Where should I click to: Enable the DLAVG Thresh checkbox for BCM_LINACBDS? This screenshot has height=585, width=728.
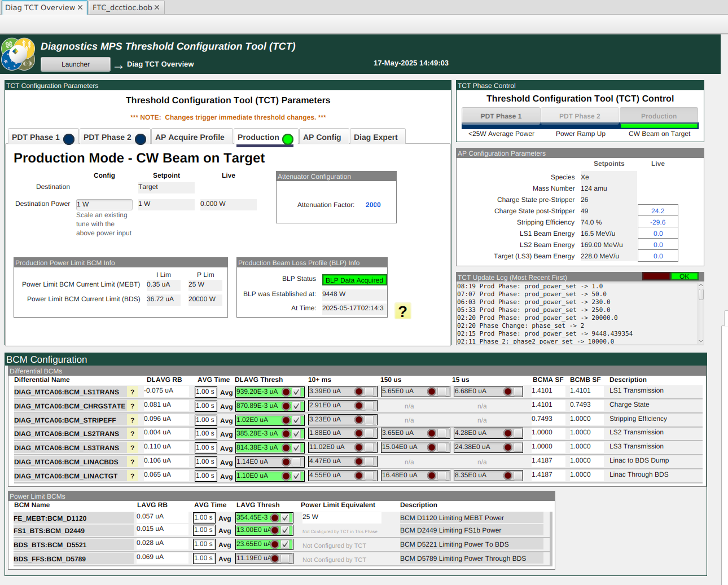tap(297, 462)
